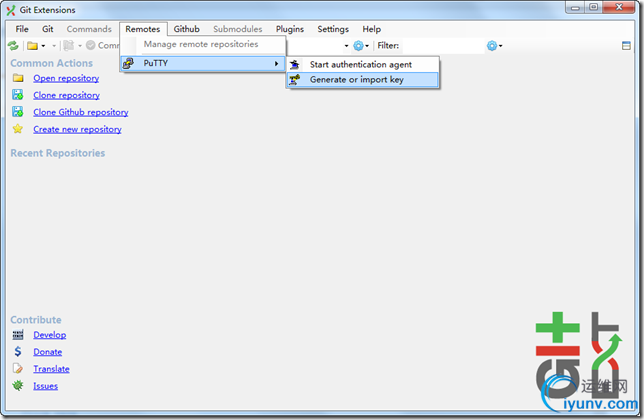Click the green refresh arrows toolbar icon
The image size is (644, 420).
click(x=13, y=46)
